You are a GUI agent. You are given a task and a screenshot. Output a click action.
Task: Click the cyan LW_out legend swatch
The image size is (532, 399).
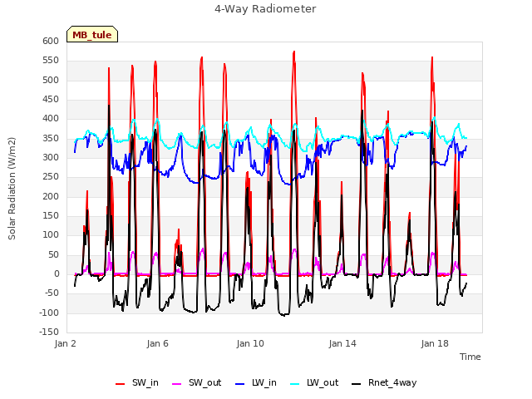[x=295, y=384]
